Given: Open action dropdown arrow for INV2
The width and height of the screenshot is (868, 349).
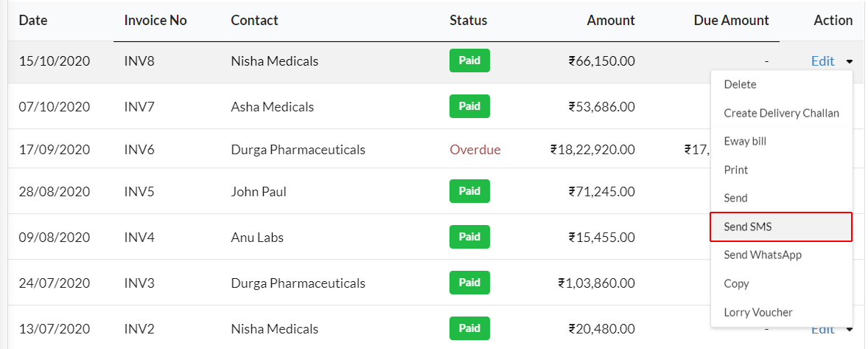Looking at the screenshot, I should pyautogui.click(x=849, y=330).
